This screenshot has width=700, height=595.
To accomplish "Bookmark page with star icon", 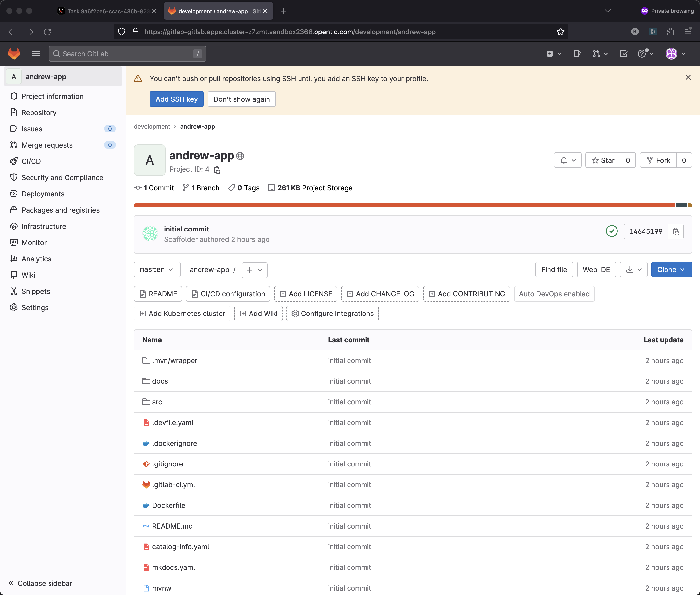I will [x=560, y=32].
